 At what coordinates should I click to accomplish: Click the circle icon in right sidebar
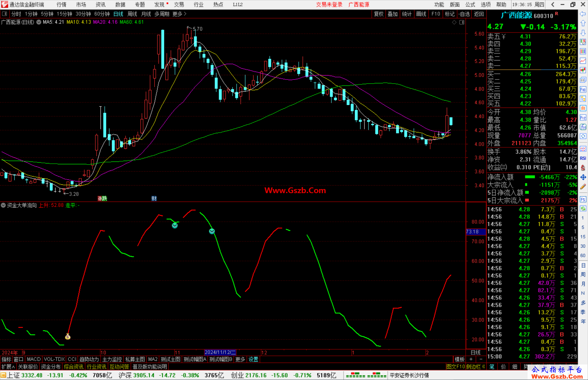(x=583, y=136)
